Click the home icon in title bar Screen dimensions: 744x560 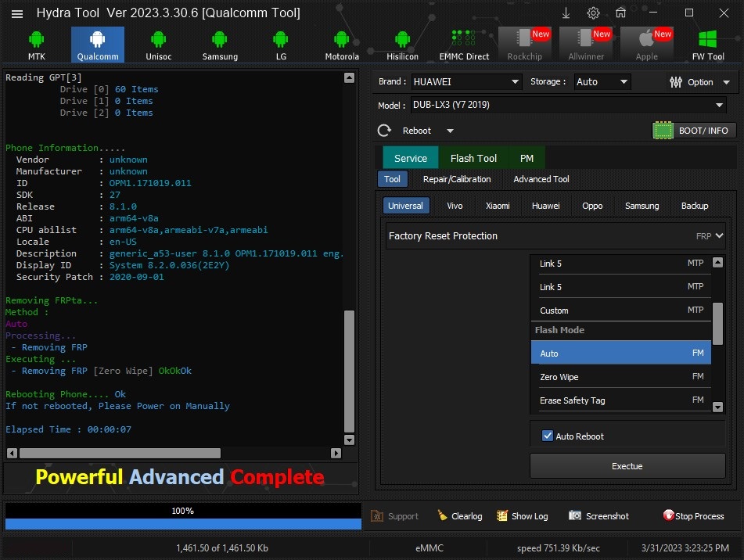[620, 13]
